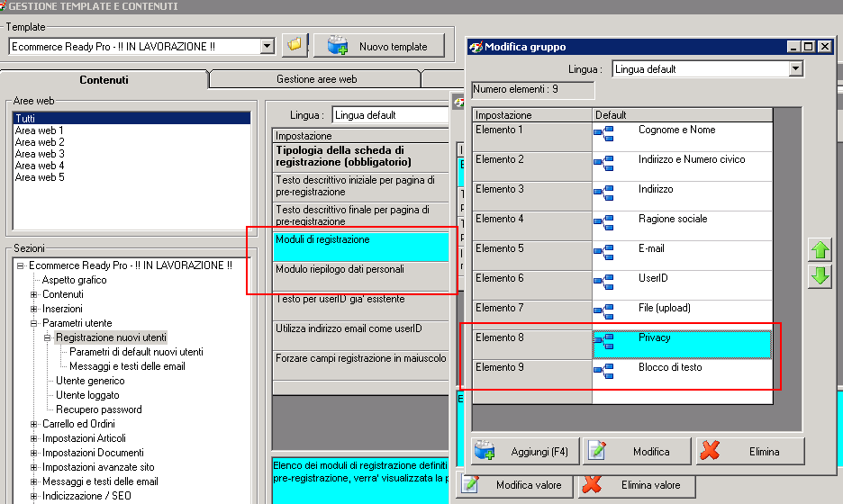This screenshot has width=843, height=504.
Task: Select the Moduli di registrazione row
Action: point(361,247)
